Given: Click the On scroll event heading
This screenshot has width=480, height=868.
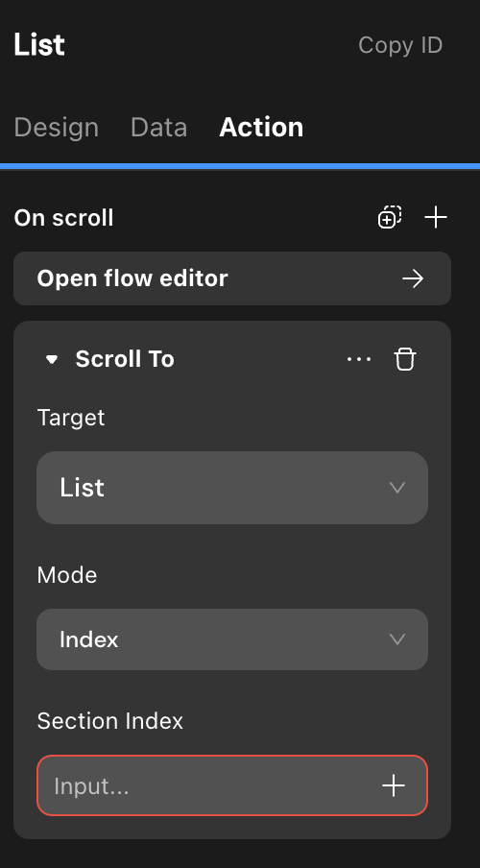Looking at the screenshot, I should (x=63, y=218).
